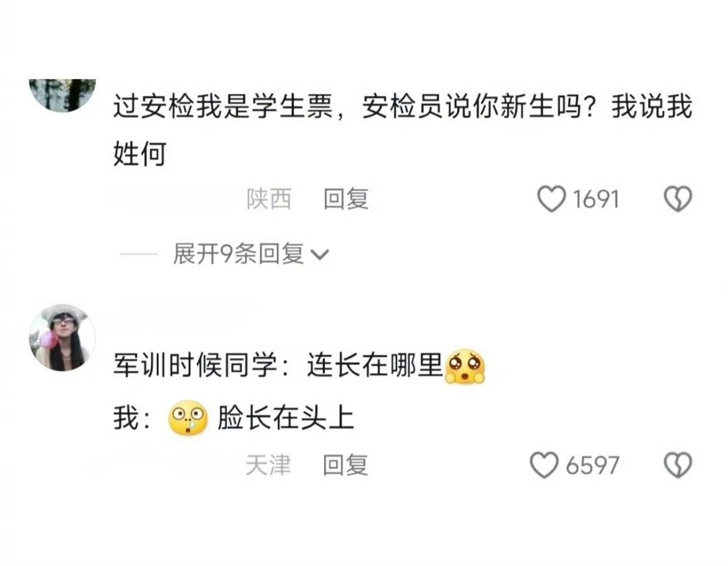Open the avatar of the 军训 commenter
This screenshot has height=566, width=728.
(63, 338)
